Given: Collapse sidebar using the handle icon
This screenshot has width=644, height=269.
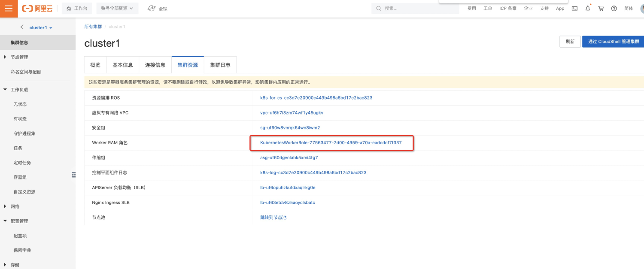Looking at the screenshot, I should point(73,175).
